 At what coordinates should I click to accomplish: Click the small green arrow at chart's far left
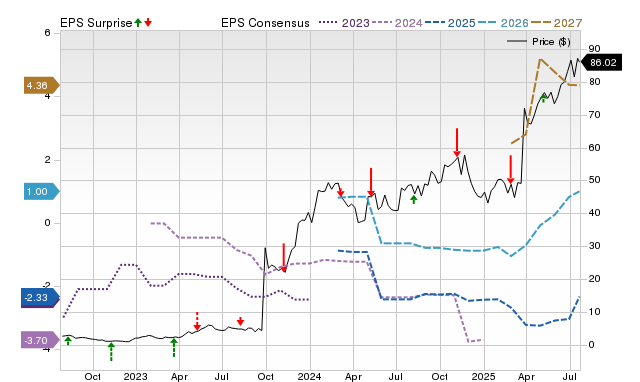[x=68, y=341]
